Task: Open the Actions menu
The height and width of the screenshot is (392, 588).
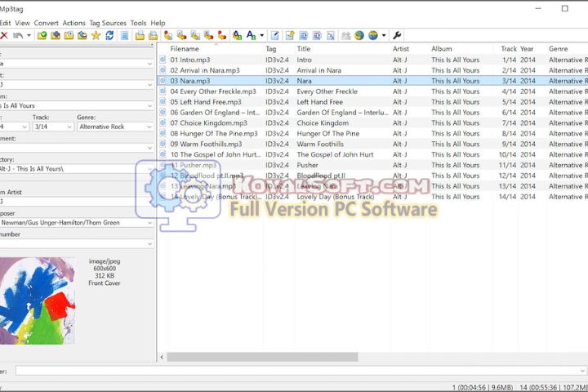Action: (73, 23)
